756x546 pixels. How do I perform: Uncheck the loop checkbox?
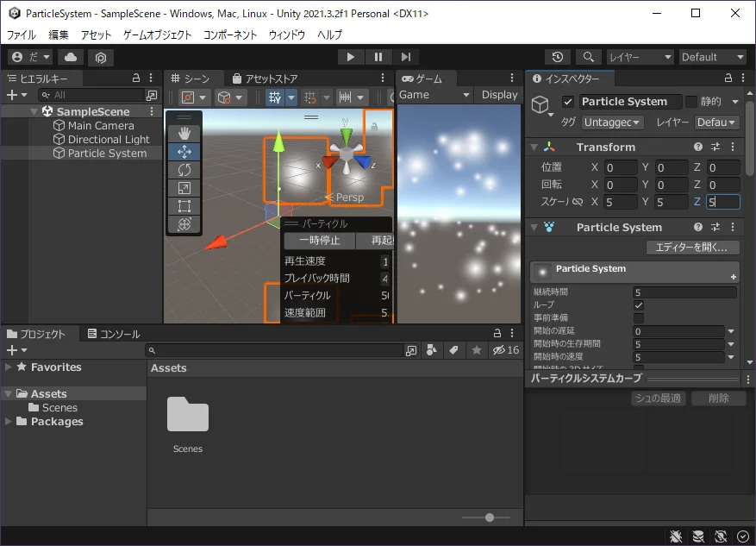pyautogui.click(x=639, y=304)
